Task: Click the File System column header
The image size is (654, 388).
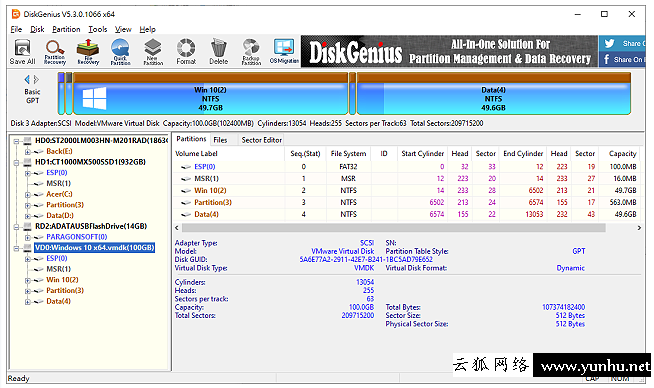Action: pyautogui.click(x=348, y=154)
